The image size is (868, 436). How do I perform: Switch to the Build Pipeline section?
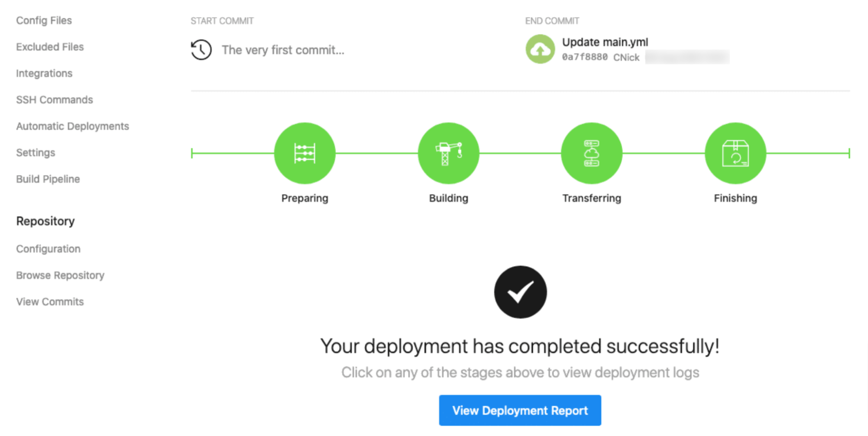coord(48,178)
